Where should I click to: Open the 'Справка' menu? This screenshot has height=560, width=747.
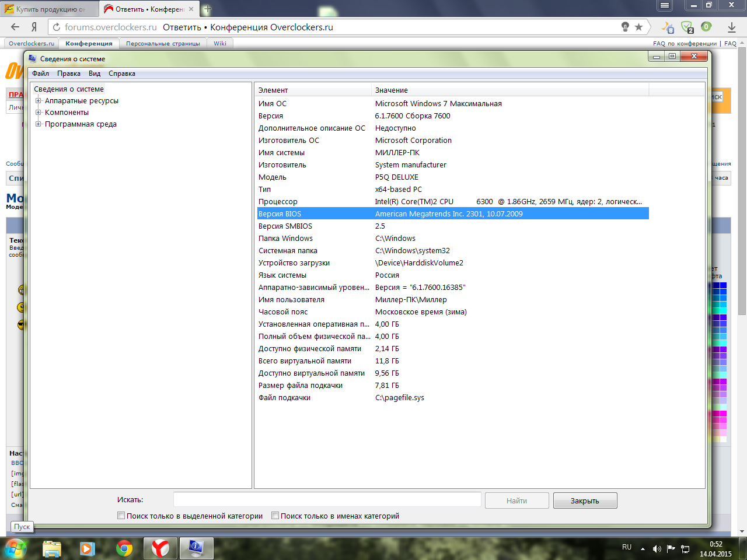pyautogui.click(x=122, y=73)
